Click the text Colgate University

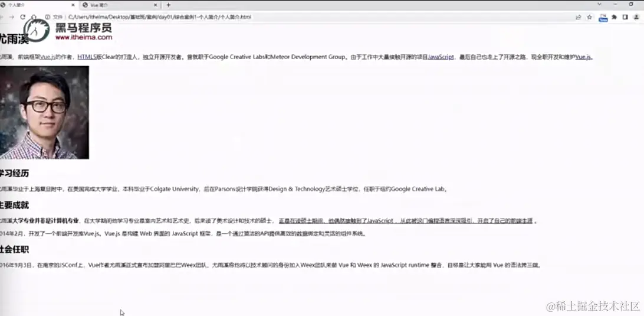pyautogui.click(x=174, y=189)
